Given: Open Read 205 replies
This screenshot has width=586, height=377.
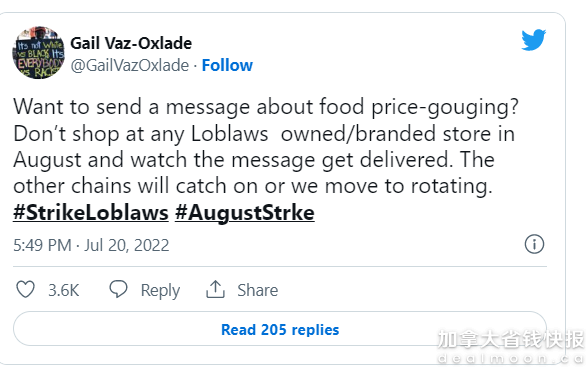Looking at the screenshot, I should [x=280, y=329].
